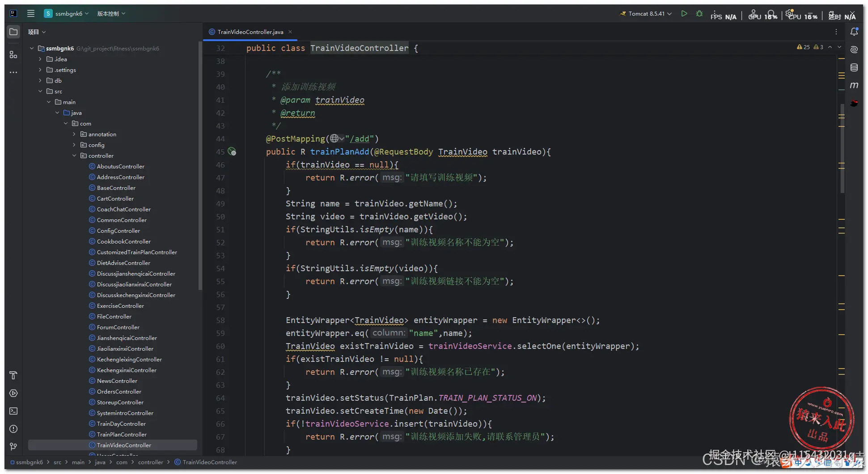
Task: Click the ssmbgnk6 breadcrumb in status bar
Action: (x=27, y=462)
